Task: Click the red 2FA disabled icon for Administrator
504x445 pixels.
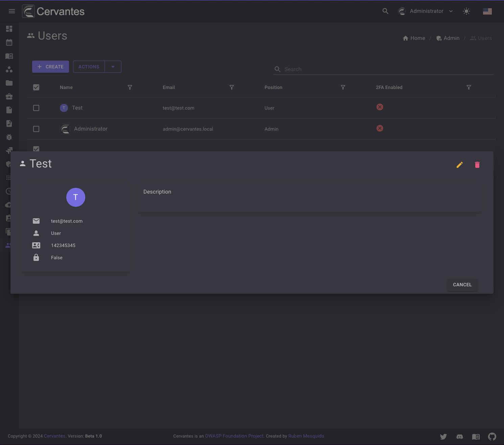Action: (380, 128)
